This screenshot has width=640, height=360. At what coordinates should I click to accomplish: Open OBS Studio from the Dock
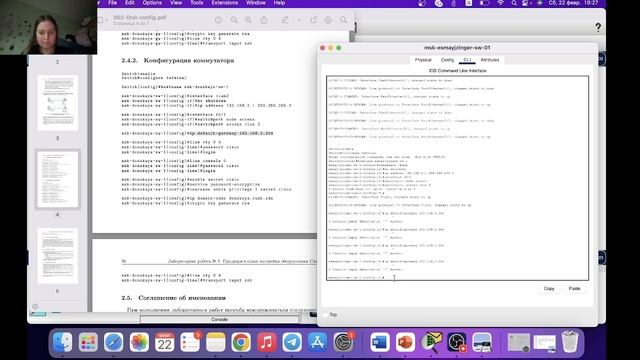point(456,342)
